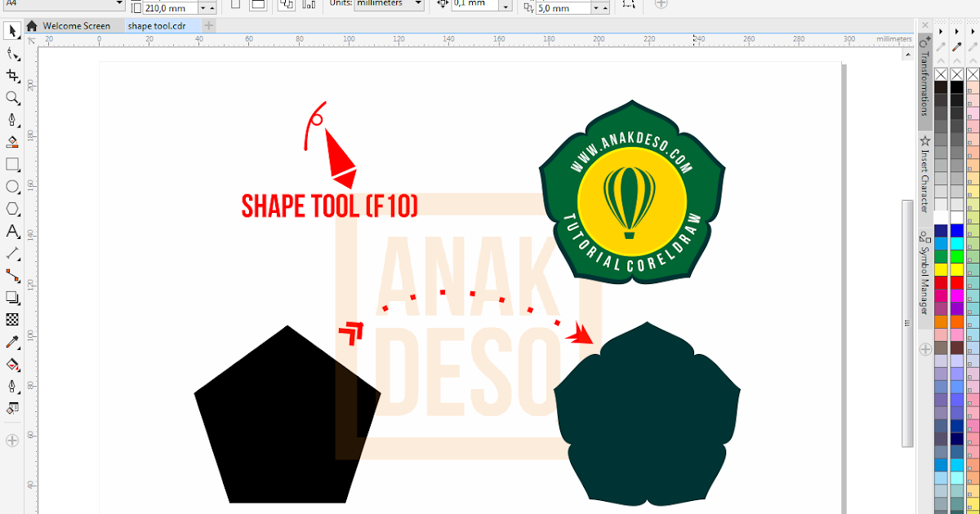This screenshot has height=514, width=980.
Task: Select the Transparency checkerboard tool
Action: tap(12, 319)
